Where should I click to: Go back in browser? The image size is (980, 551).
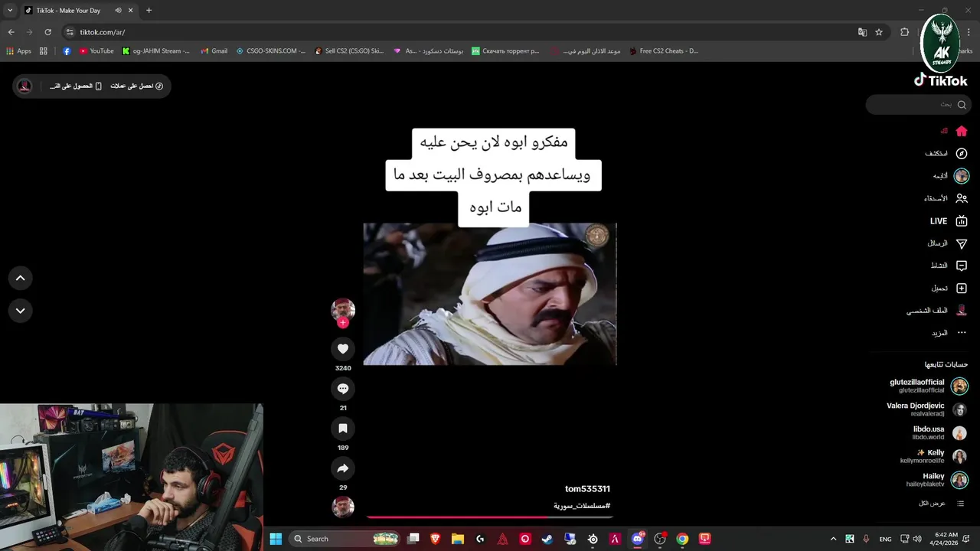pos(11,32)
